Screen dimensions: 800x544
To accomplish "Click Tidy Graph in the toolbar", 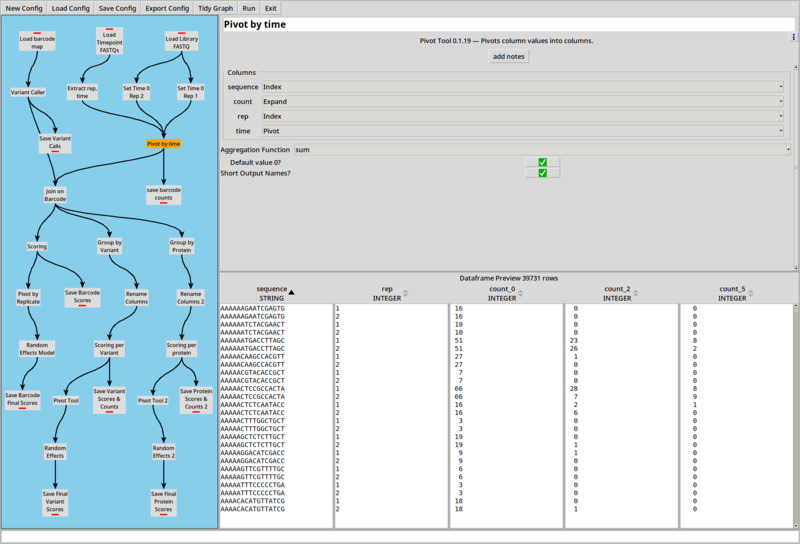I will [x=215, y=8].
